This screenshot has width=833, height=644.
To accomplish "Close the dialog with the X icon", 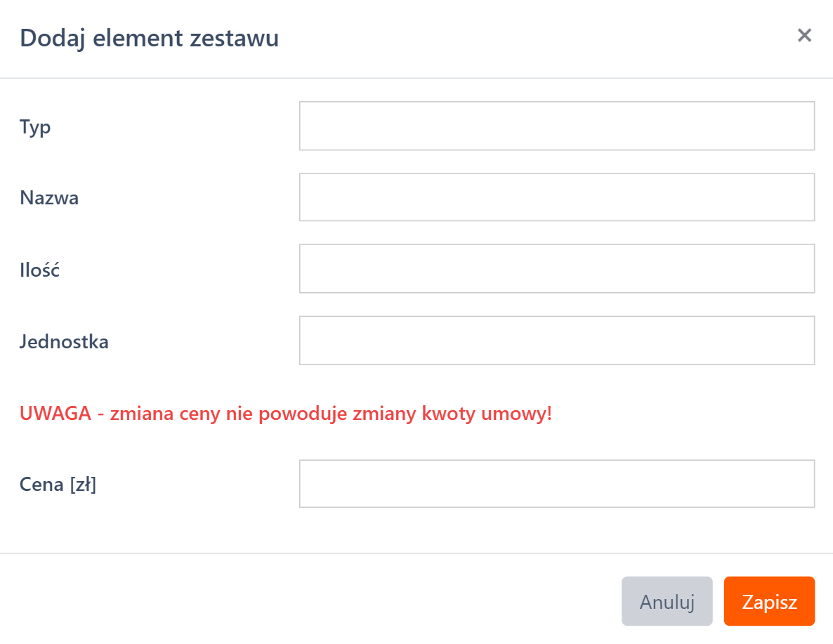I will (804, 36).
